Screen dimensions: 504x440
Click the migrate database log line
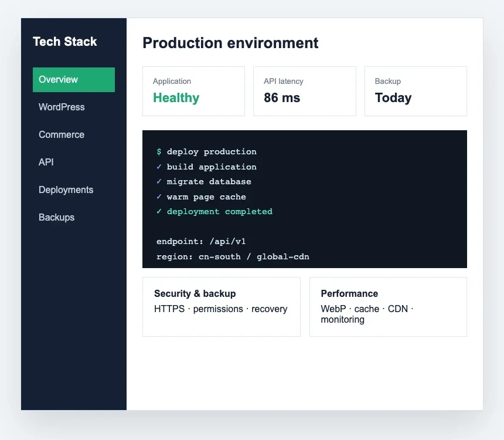(x=204, y=181)
